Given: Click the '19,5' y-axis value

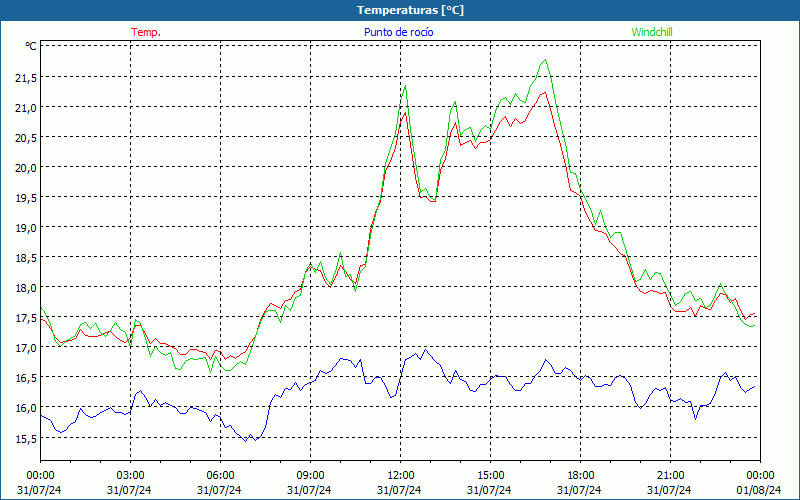Looking at the screenshot, I should tap(26, 197).
